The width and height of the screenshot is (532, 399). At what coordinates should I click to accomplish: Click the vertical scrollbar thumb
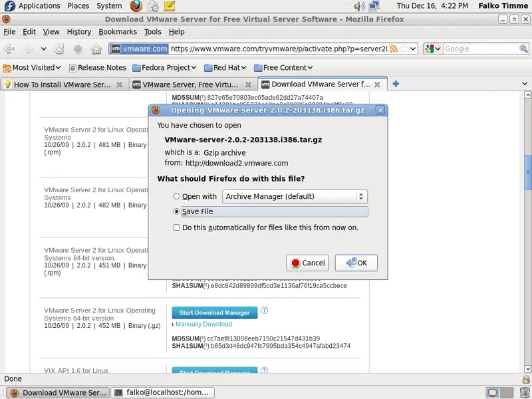pos(527,174)
